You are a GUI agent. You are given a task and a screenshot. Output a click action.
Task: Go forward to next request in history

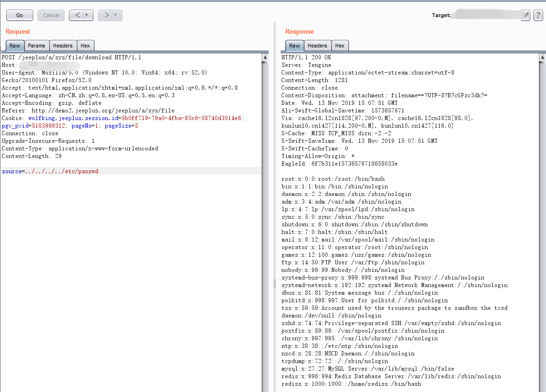(106, 15)
